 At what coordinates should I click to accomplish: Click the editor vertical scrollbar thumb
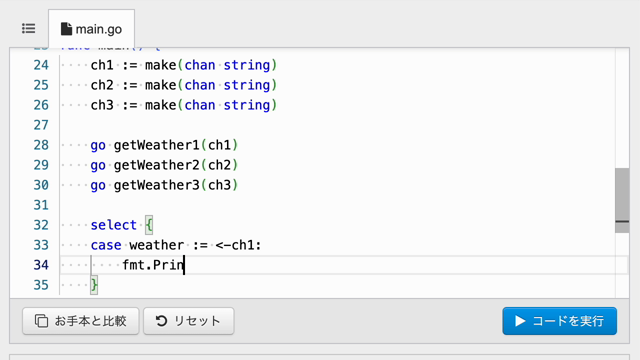point(622,200)
